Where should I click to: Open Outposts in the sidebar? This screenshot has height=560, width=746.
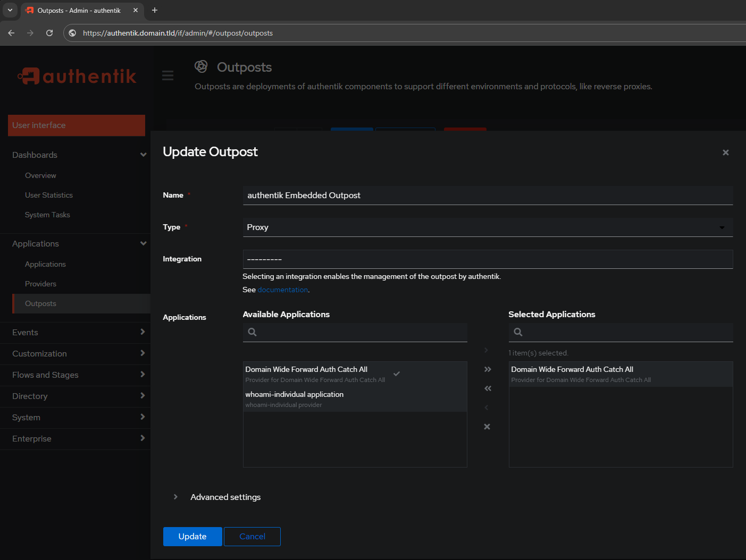pyautogui.click(x=81, y=303)
